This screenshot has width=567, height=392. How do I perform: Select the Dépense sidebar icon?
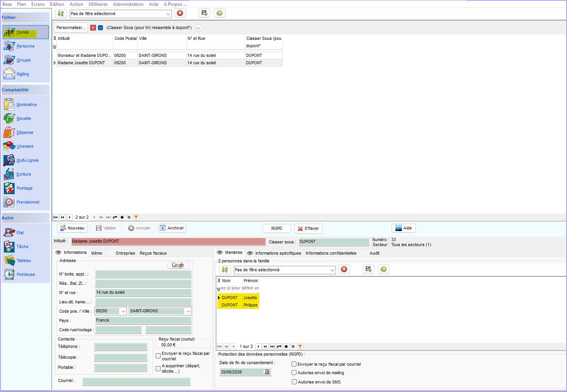coord(9,132)
